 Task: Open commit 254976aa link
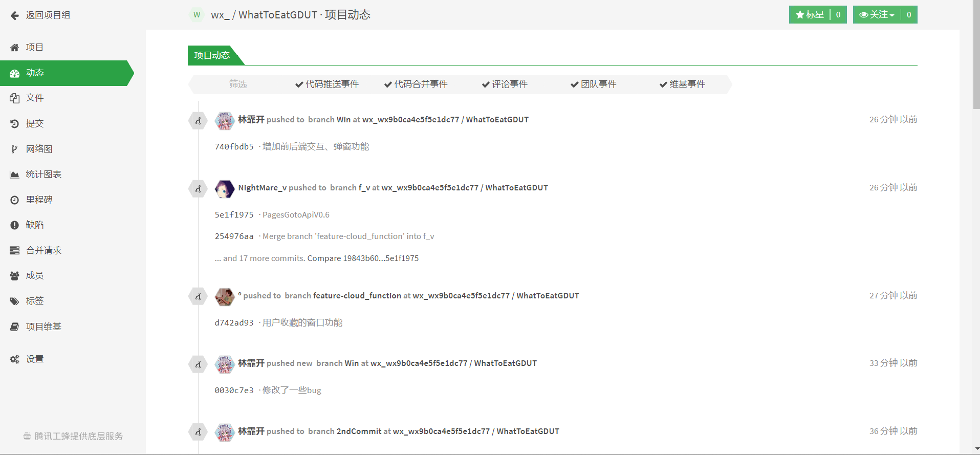point(234,236)
